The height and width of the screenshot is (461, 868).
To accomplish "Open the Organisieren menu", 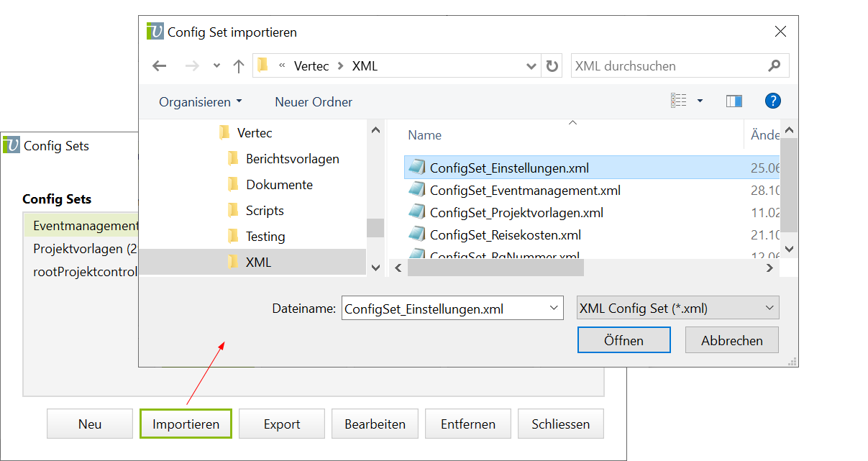I will tap(201, 102).
